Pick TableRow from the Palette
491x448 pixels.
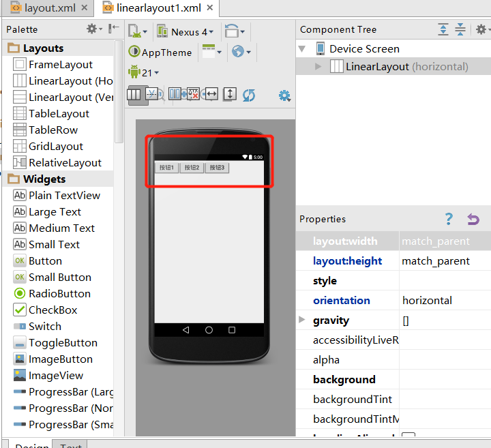pos(45,130)
